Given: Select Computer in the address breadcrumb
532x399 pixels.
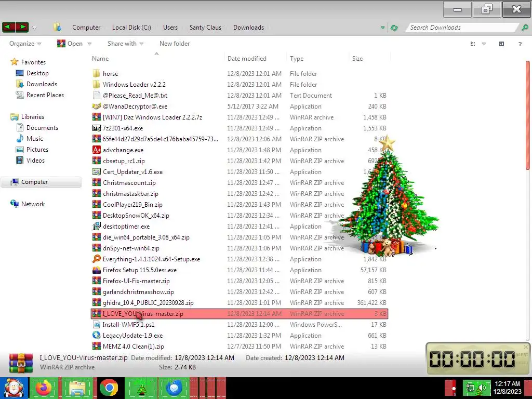Looking at the screenshot, I should coord(86,28).
